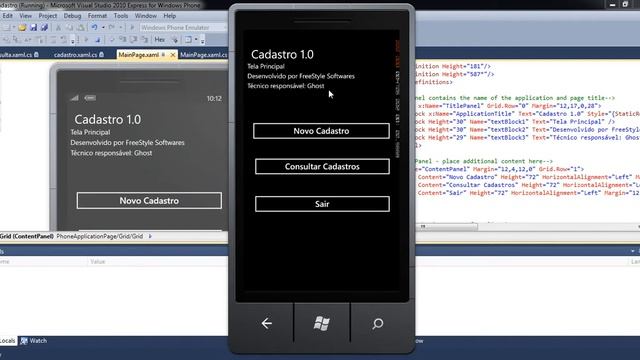Image resolution: width=640 pixels, height=360 pixels.
Task: Click the ContentPanel Margin code line
Action: [500, 169]
